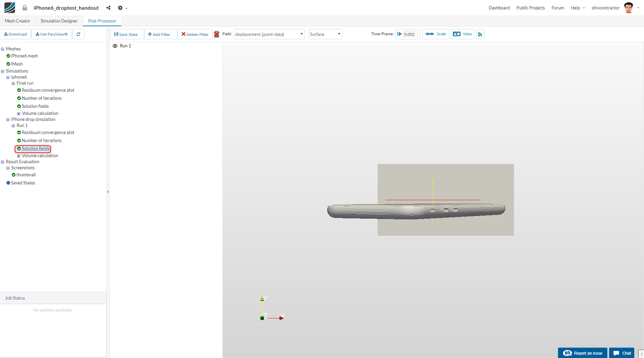The height and width of the screenshot is (358, 644).
Task: Collapse the Final run node
Action: tap(13, 83)
